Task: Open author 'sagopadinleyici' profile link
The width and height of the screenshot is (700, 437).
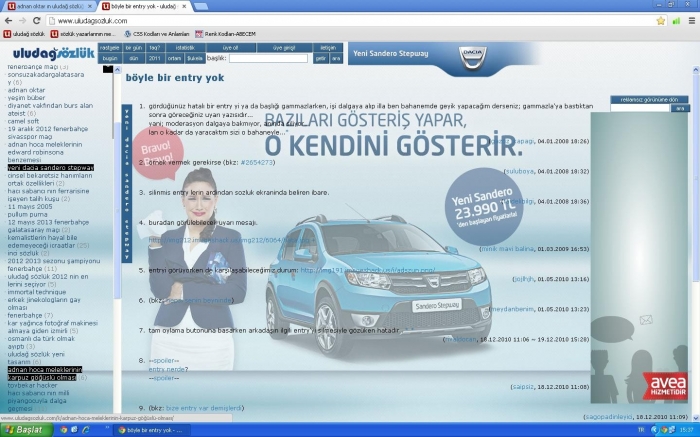Action: click(608, 417)
